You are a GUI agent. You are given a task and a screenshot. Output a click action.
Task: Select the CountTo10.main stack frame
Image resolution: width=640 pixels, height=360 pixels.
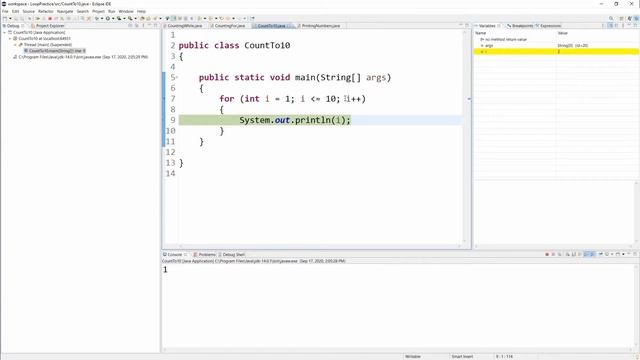coord(55,51)
